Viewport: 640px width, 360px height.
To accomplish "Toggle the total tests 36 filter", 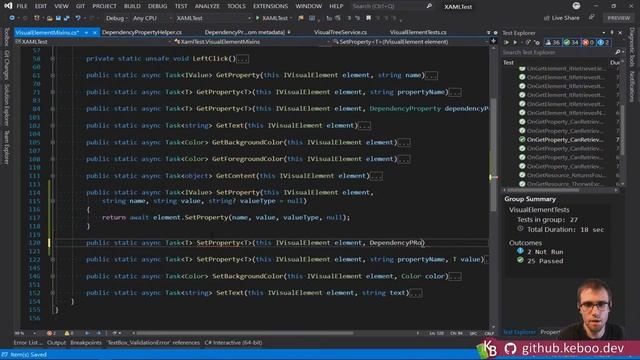I will 553,42.
